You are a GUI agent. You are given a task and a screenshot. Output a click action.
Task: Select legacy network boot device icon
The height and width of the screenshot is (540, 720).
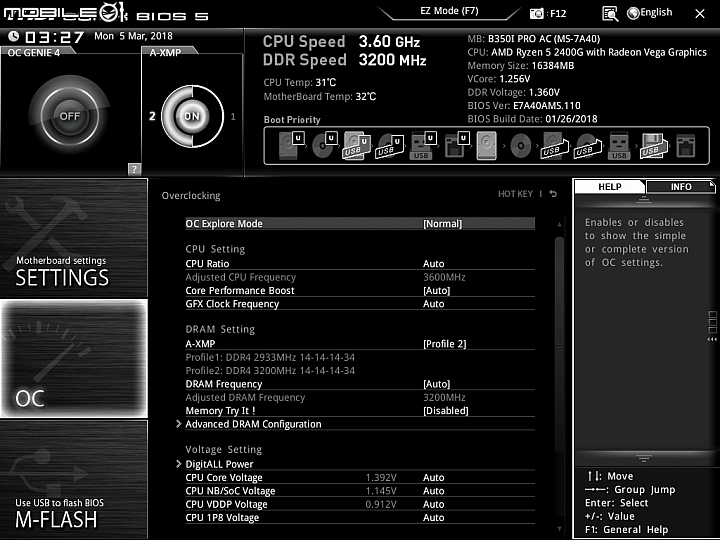coord(686,146)
